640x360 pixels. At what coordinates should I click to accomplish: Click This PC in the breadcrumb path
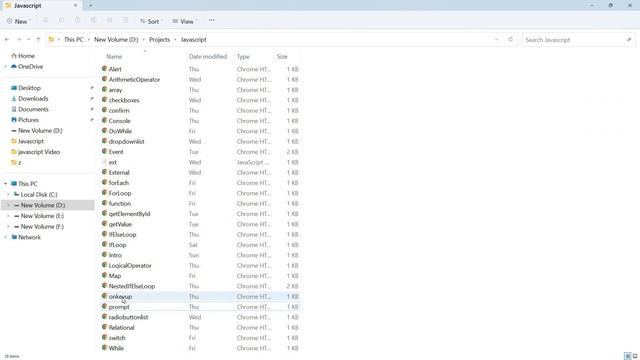click(x=73, y=40)
